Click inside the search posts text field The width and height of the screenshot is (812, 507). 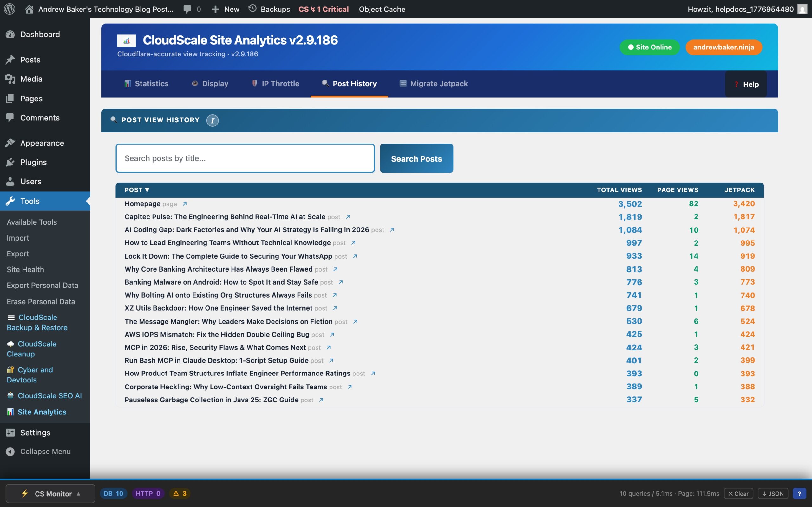(245, 158)
